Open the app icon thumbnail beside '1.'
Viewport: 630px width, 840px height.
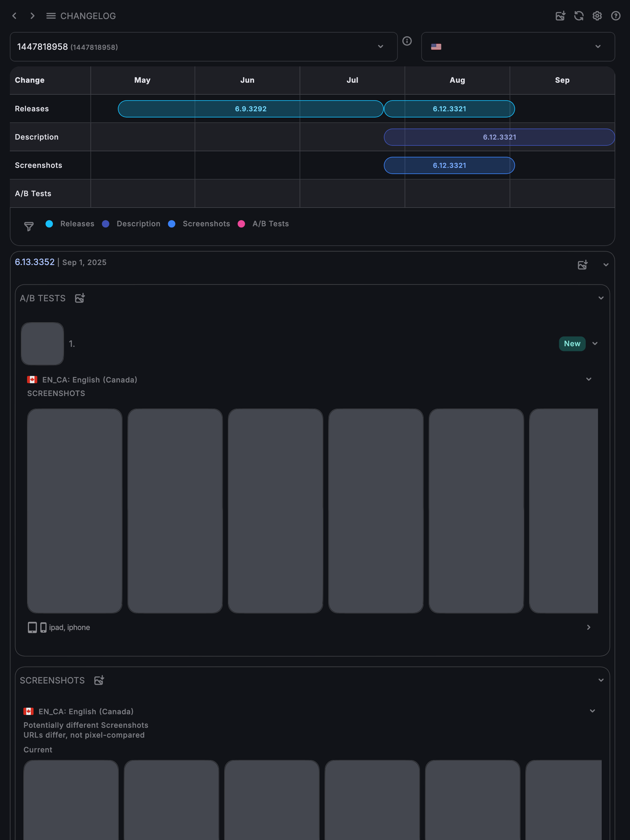click(42, 344)
